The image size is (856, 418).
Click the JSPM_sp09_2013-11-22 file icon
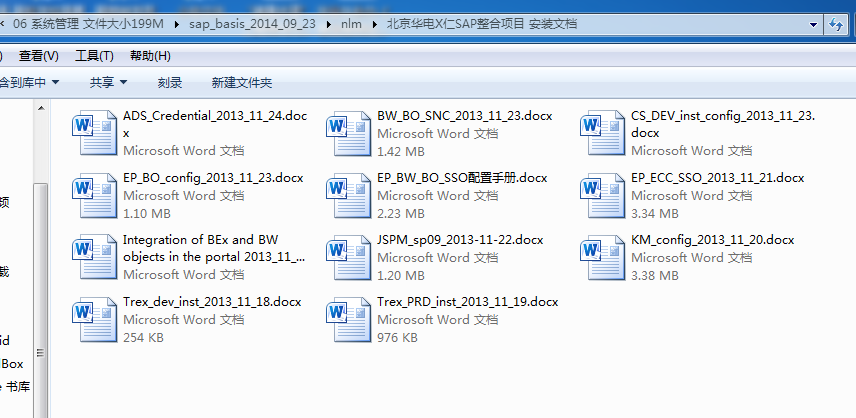pyautogui.click(x=348, y=257)
